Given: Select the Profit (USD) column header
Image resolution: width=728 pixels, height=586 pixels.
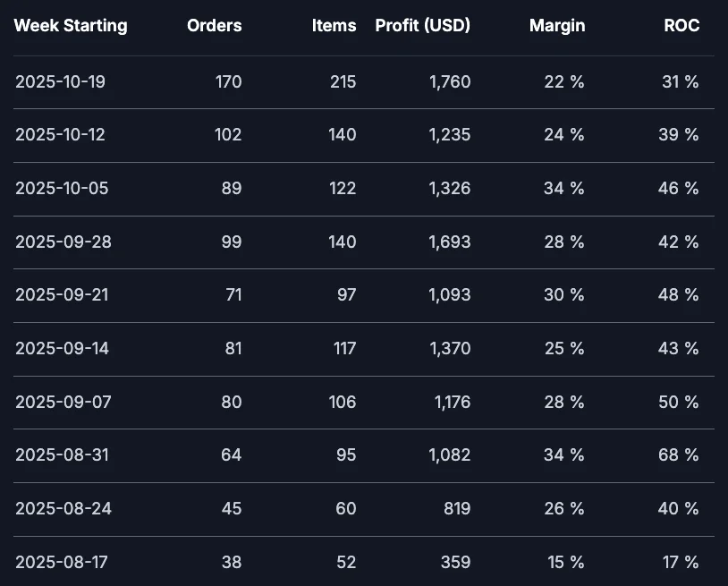Looking at the screenshot, I should (x=423, y=26).
